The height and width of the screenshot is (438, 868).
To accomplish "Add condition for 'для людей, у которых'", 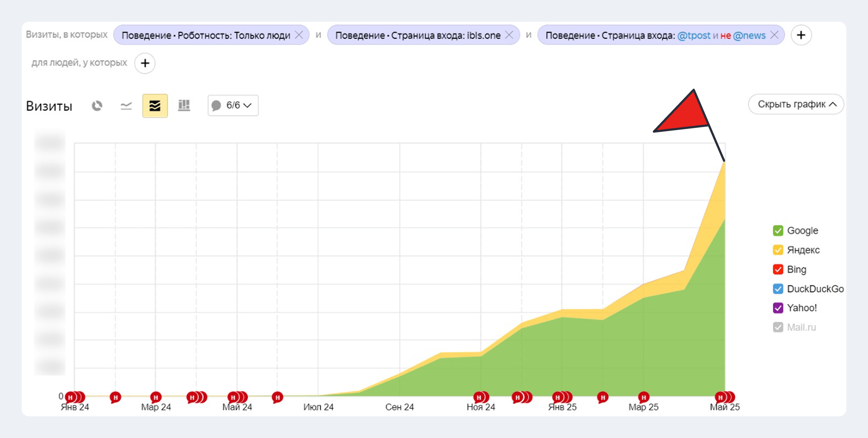I will [x=145, y=63].
